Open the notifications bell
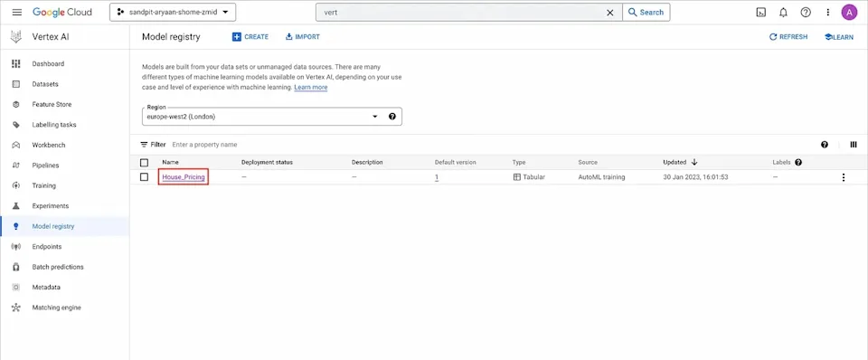 point(783,12)
